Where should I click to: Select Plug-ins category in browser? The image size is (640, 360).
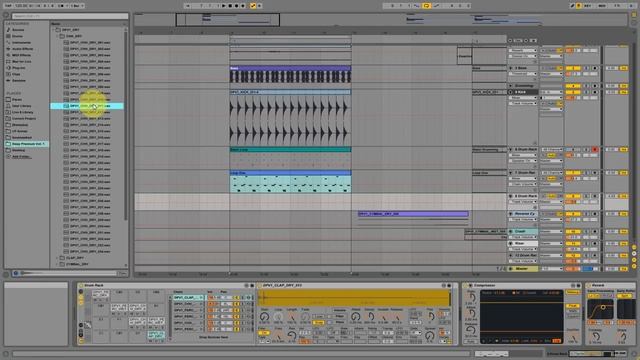18,68
